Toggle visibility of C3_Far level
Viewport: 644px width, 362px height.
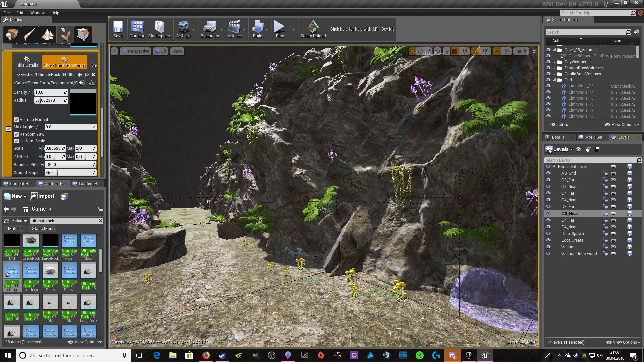tap(548, 180)
